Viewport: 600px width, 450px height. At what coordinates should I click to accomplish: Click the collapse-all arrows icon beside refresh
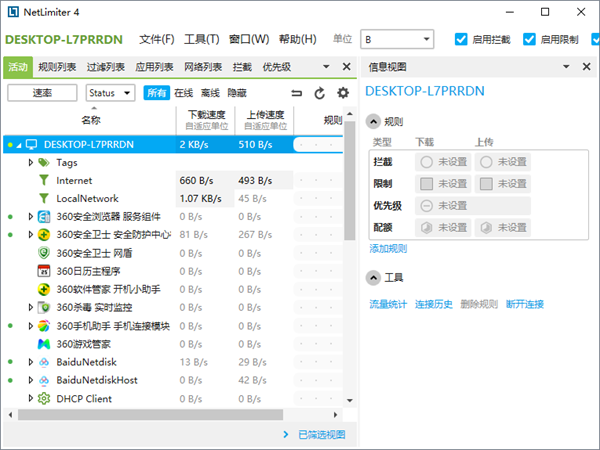coord(296,93)
